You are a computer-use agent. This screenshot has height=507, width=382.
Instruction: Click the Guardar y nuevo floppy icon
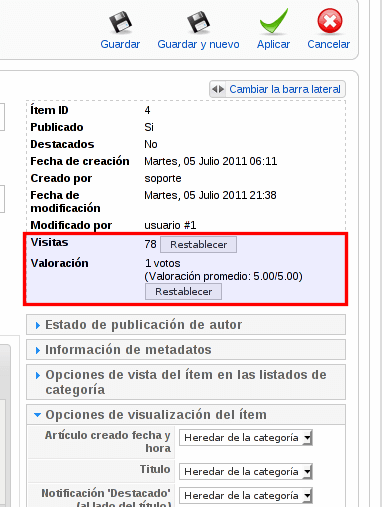tap(198, 22)
